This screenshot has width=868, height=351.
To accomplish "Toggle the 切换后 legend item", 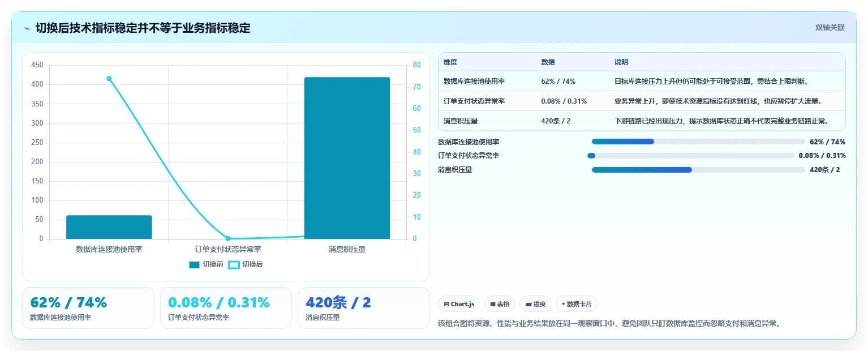I will pyautogui.click(x=246, y=264).
